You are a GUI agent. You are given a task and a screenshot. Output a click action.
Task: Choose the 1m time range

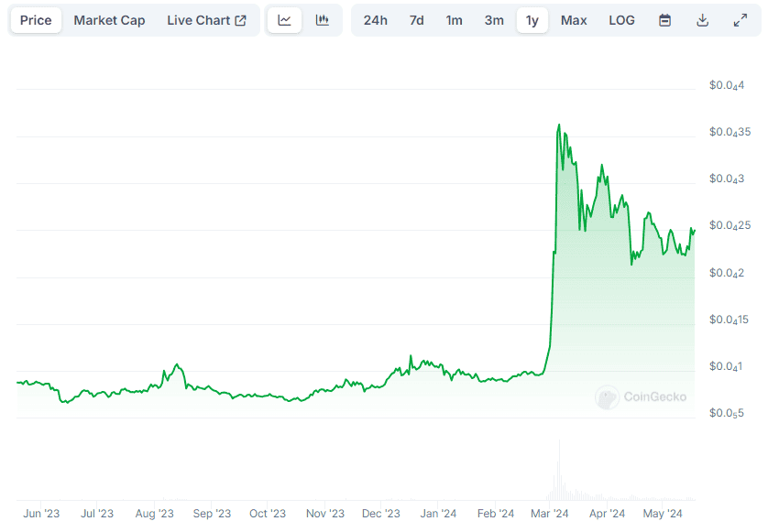[455, 20]
